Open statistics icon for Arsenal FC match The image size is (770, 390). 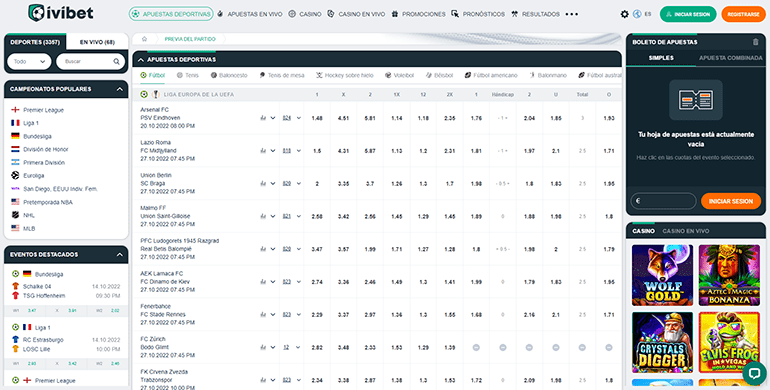point(263,118)
